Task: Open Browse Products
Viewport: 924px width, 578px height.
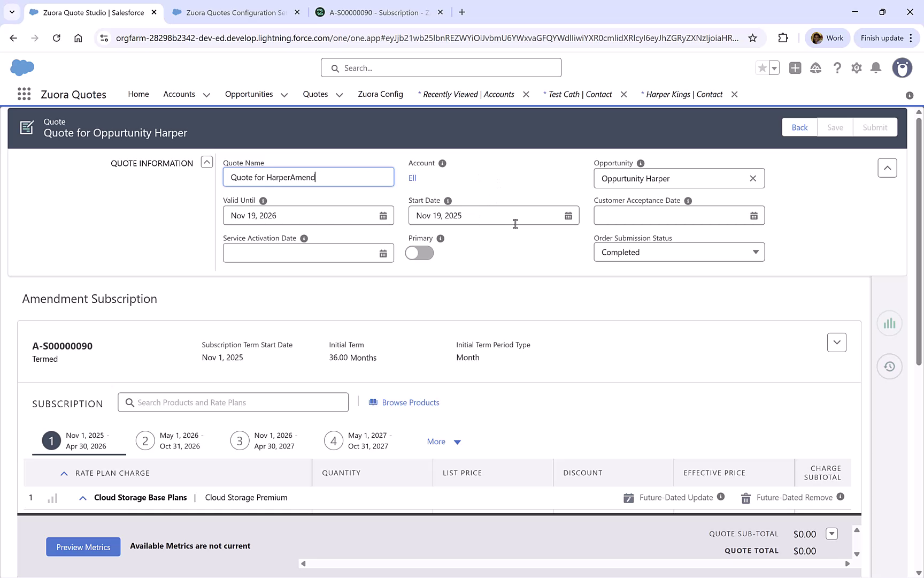Action: pyautogui.click(x=404, y=402)
